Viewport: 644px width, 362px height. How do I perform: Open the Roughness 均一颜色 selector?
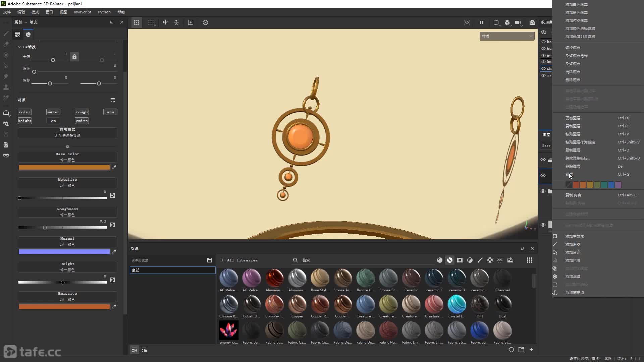pos(67,212)
